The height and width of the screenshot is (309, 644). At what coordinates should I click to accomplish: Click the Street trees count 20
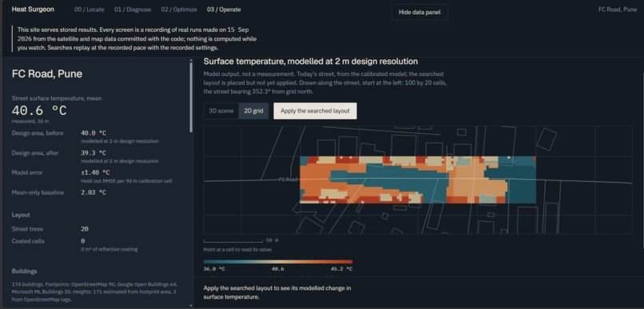coord(85,229)
